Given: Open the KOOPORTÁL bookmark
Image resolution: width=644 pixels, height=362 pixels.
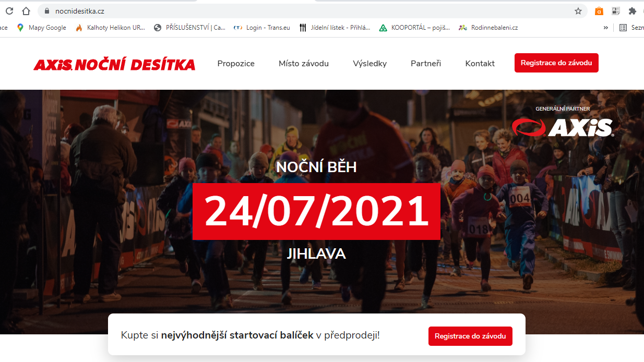Looking at the screenshot, I should (x=414, y=28).
